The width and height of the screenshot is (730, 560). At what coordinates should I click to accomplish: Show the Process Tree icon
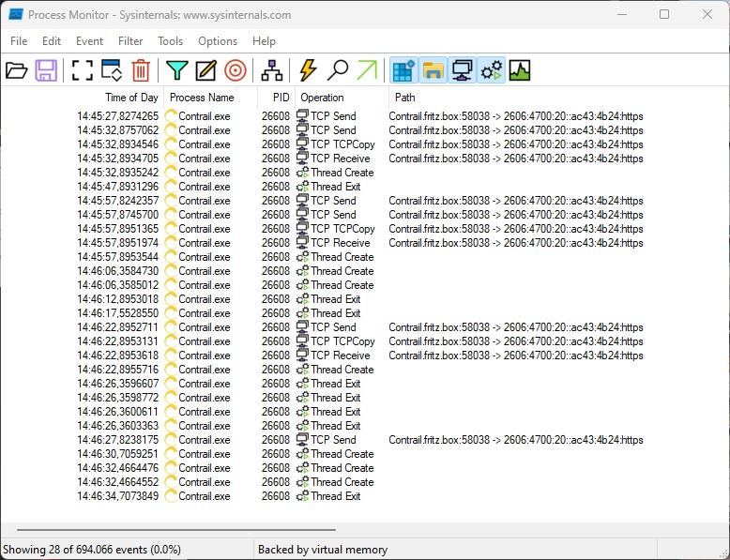point(271,70)
